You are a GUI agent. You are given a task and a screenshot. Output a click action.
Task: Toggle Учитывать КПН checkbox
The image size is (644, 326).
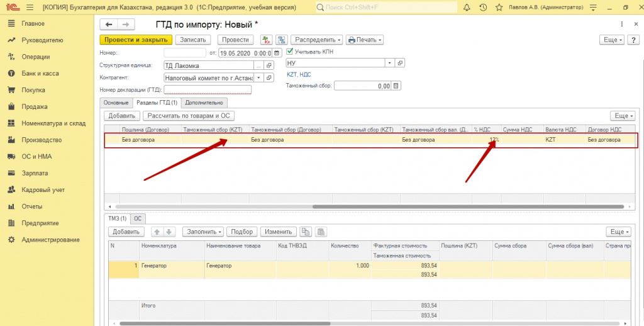click(289, 52)
